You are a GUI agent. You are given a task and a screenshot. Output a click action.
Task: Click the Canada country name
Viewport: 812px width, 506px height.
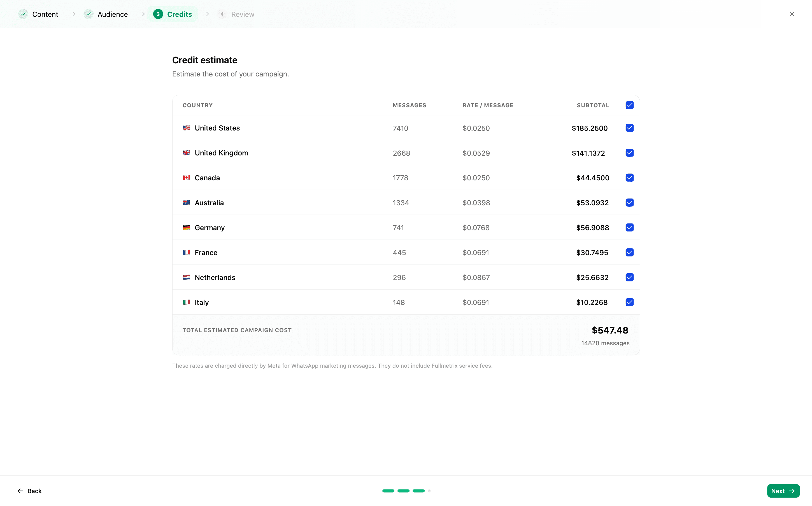click(x=207, y=178)
